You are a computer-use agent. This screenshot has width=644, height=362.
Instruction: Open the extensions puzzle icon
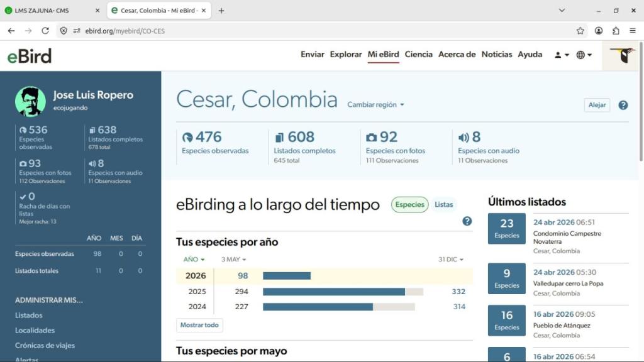(616, 31)
